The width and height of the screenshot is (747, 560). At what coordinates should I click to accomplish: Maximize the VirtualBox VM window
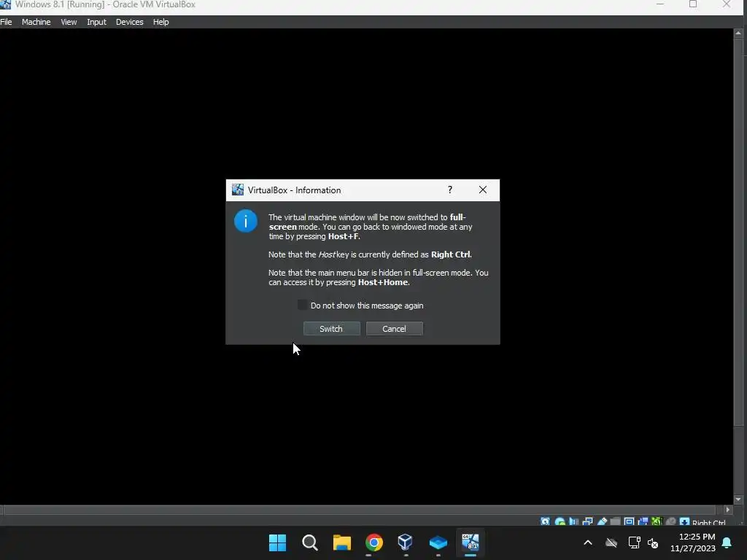point(693,4)
